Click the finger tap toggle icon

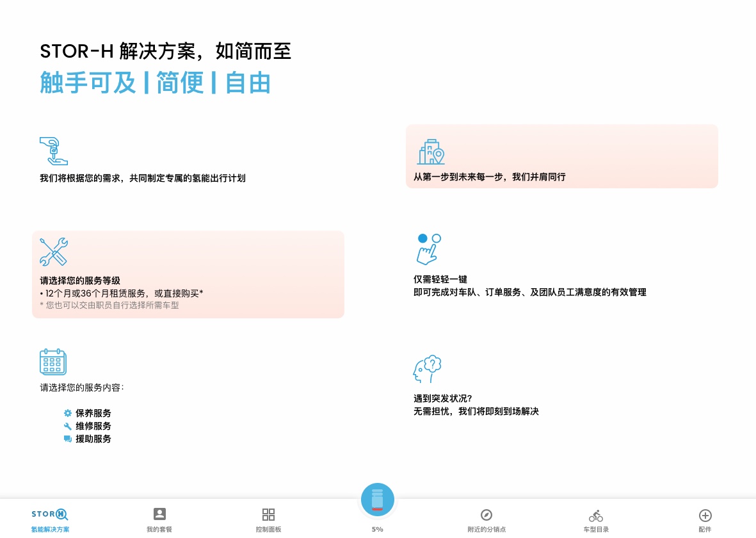point(428,249)
